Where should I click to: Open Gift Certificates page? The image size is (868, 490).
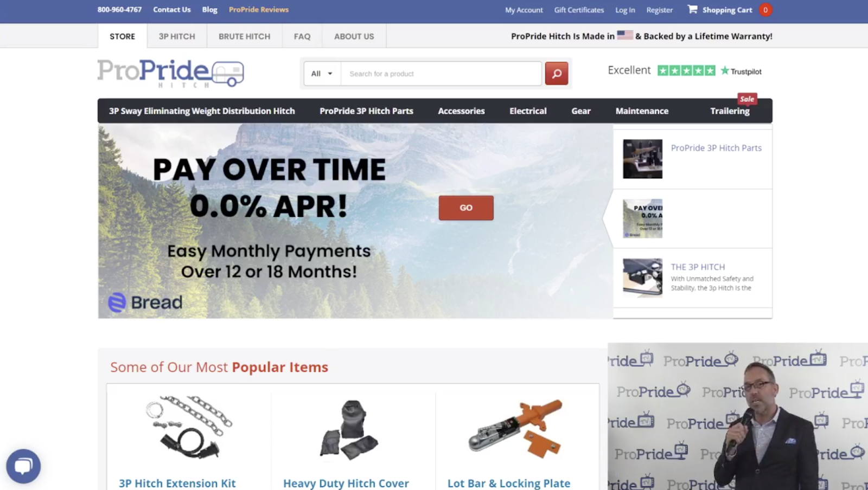click(579, 10)
